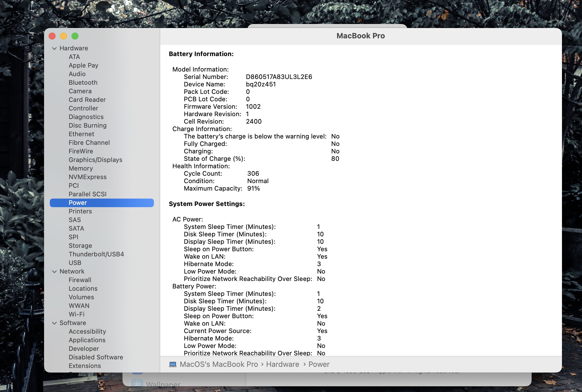582x392 pixels.
Task: Close the System Information window
Action: (52, 36)
